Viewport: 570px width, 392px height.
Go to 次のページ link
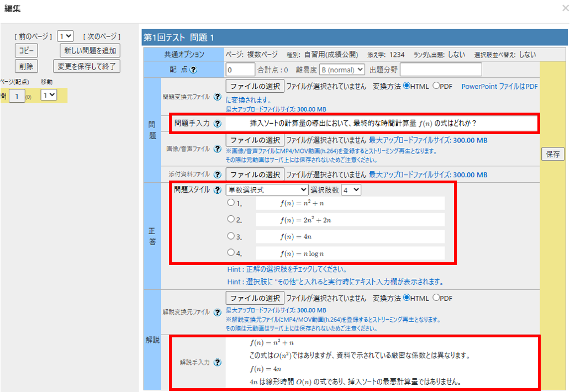[102, 36]
